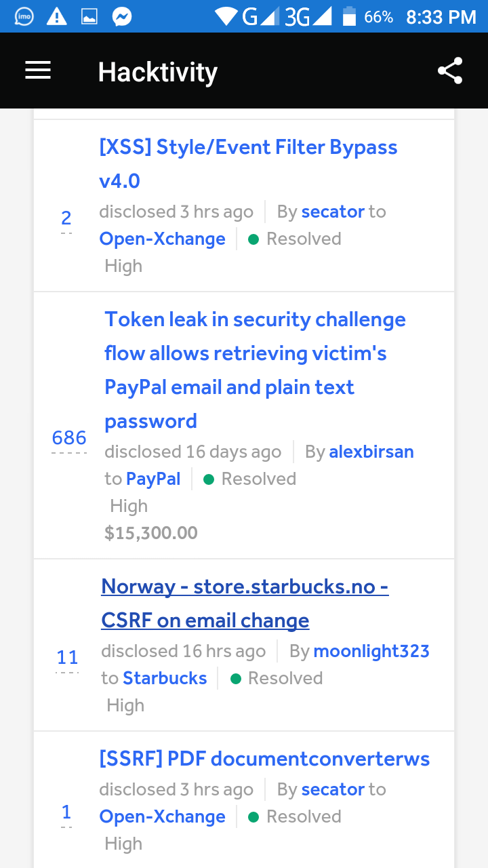Tap the Wi-Fi signal icon
This screenshot has height=868, width=488.
pos(226,16)
